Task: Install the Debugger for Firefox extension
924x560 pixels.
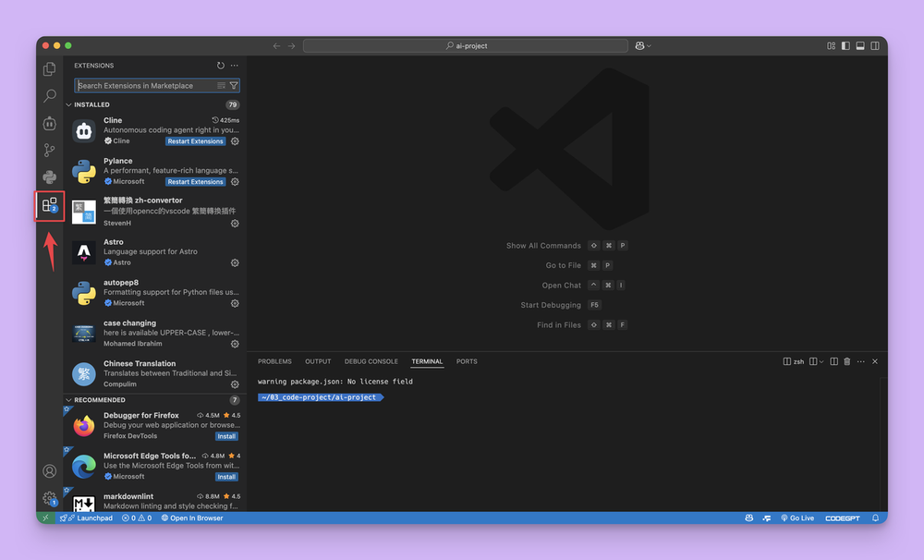Action: [x=226, y=436]
